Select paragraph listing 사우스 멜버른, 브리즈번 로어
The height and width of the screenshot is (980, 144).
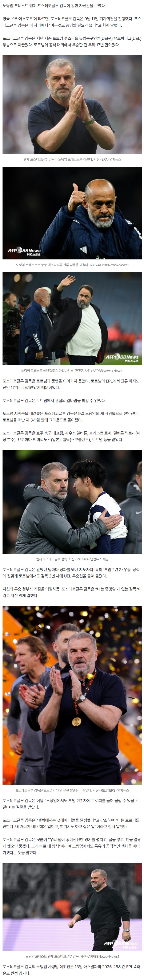72,436
